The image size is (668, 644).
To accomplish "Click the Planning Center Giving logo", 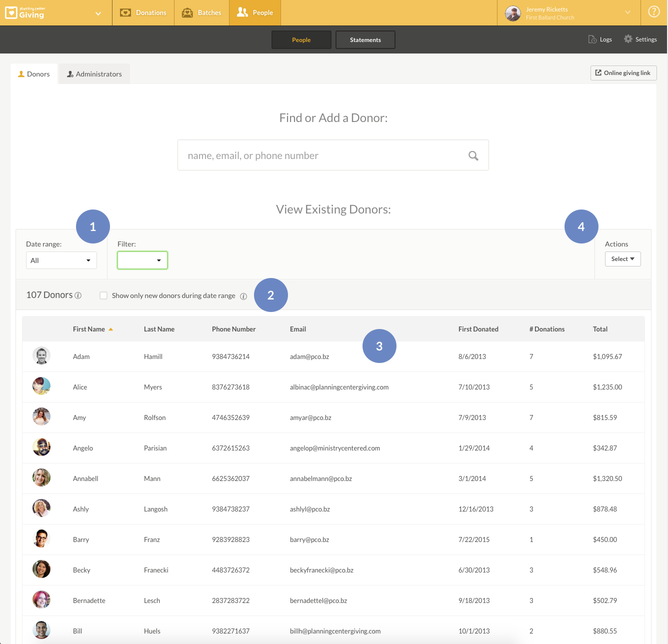I will pyautogui.click(x=25, y=12).
